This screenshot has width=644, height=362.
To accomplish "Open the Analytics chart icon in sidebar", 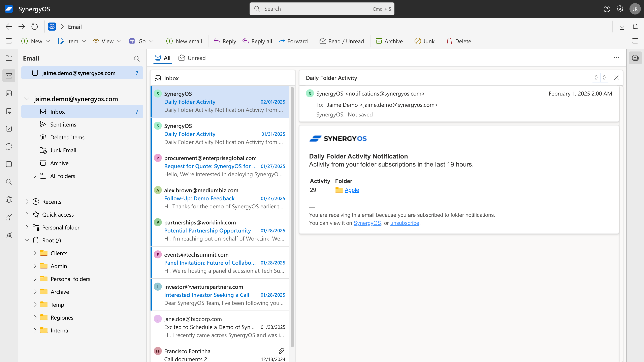I will click(x=9, y=217).
